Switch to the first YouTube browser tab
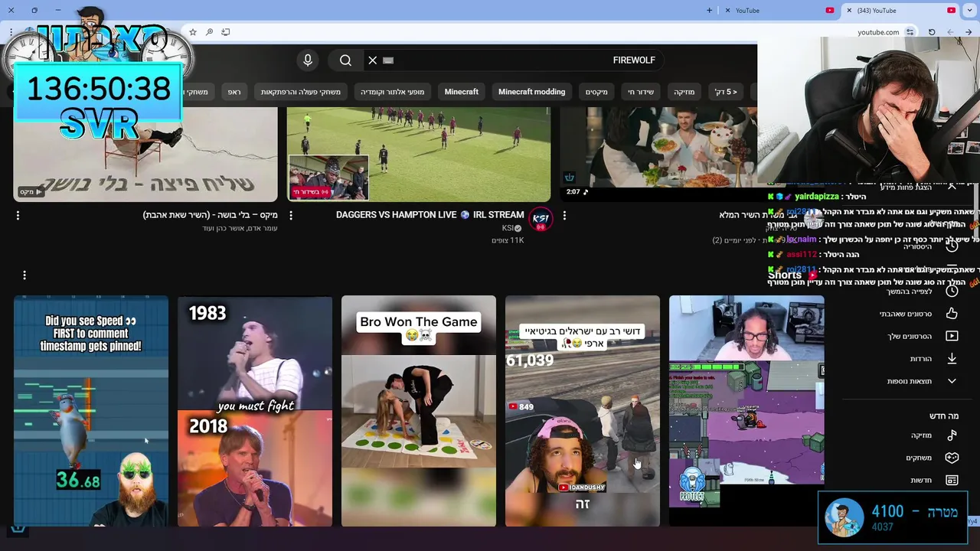 (x=781, y=11)
